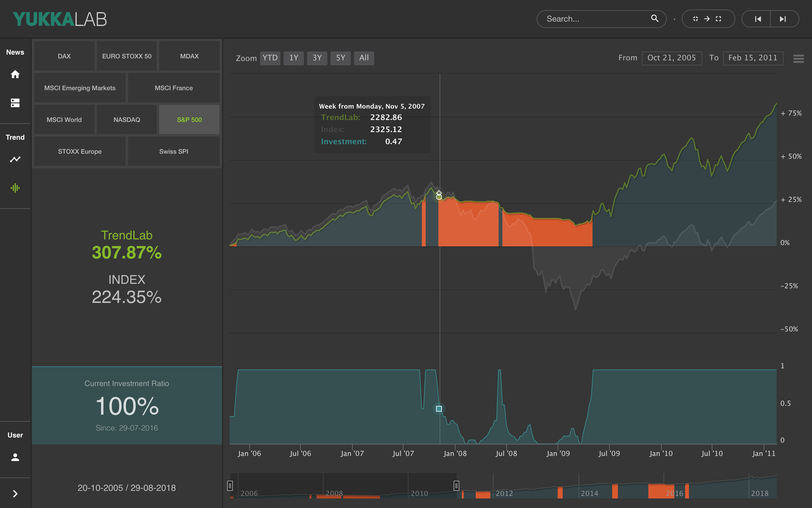Click the TrendLab 307.87% value
Viewport: 812px width, 508px height.
point(127,253)
